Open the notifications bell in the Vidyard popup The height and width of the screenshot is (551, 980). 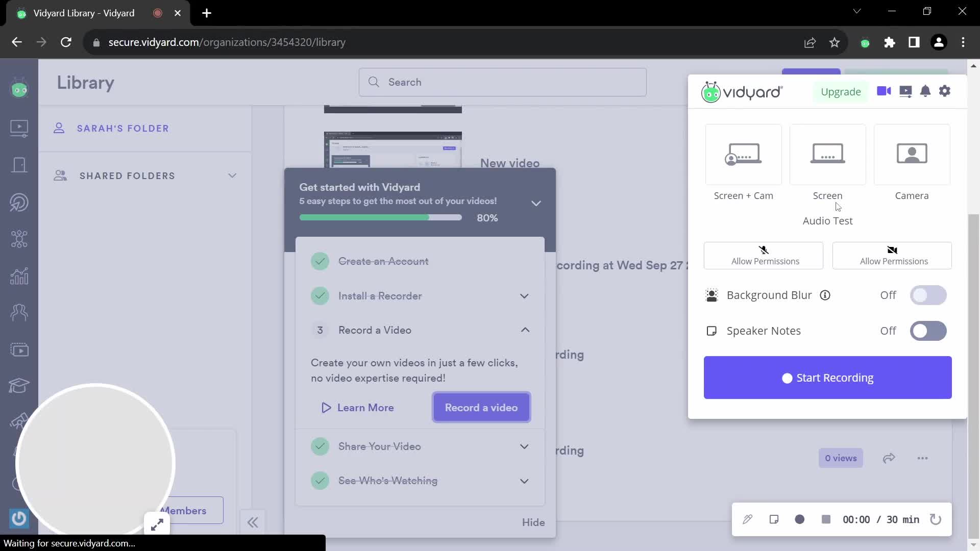click(x=925, y=91)
